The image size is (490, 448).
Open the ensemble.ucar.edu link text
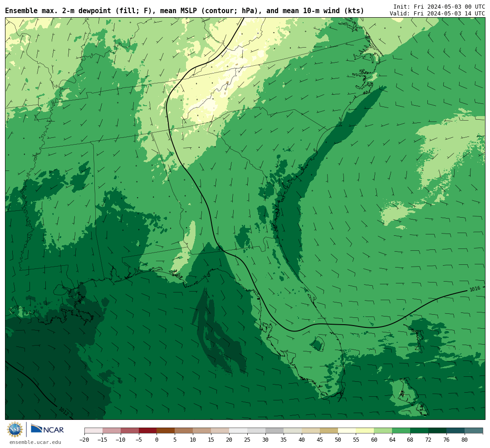[x=35, y=442]
